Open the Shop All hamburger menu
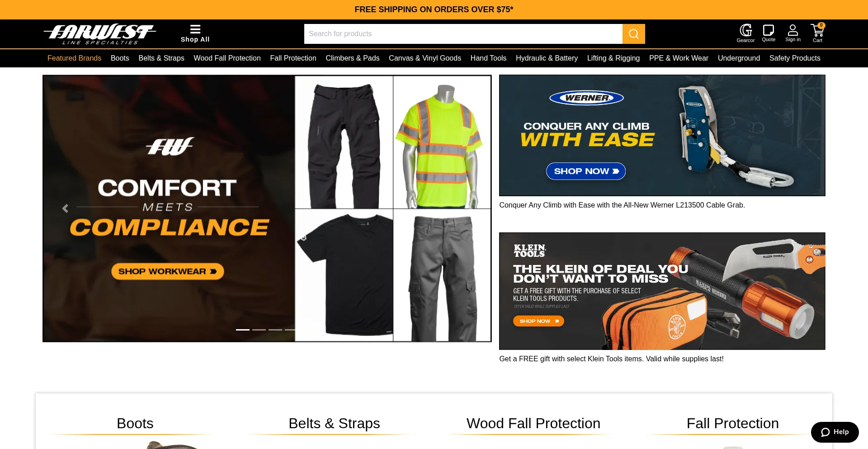 [x=195, y=33]
